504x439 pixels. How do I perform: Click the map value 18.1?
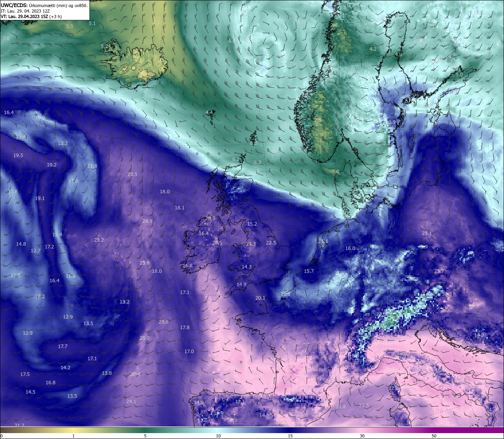point(180,208)
